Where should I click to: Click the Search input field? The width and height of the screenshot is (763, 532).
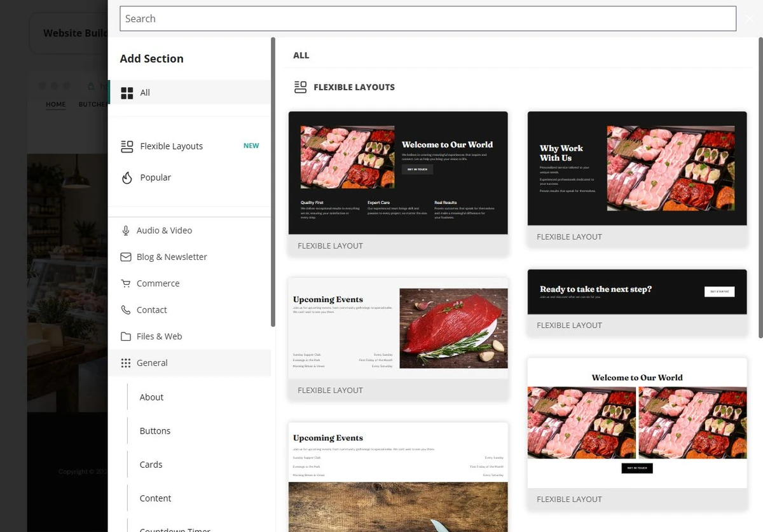[427, 18]
